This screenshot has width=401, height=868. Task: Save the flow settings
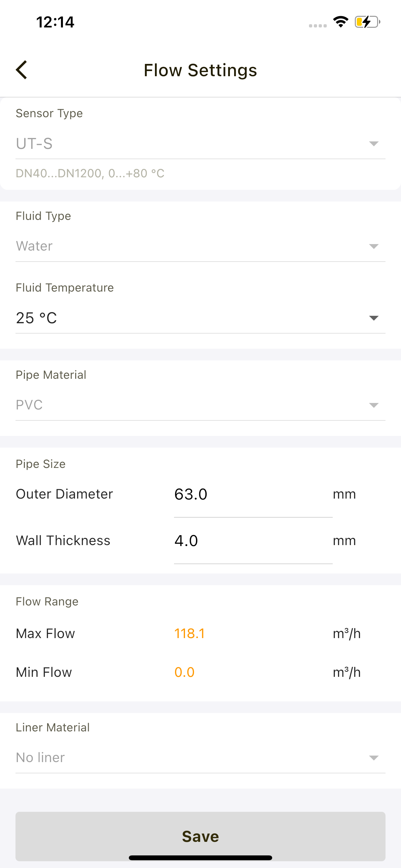200,836
